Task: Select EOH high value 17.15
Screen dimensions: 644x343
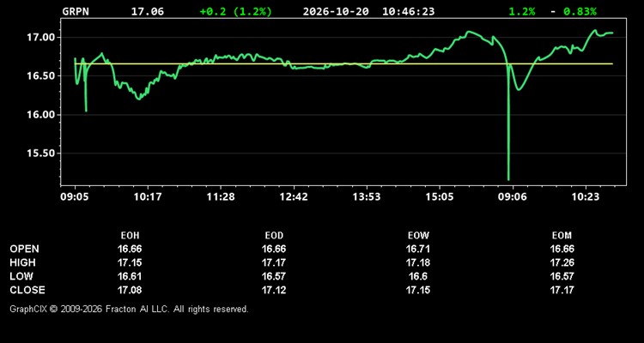Action: pyautogui.click(x=130, y=262)
